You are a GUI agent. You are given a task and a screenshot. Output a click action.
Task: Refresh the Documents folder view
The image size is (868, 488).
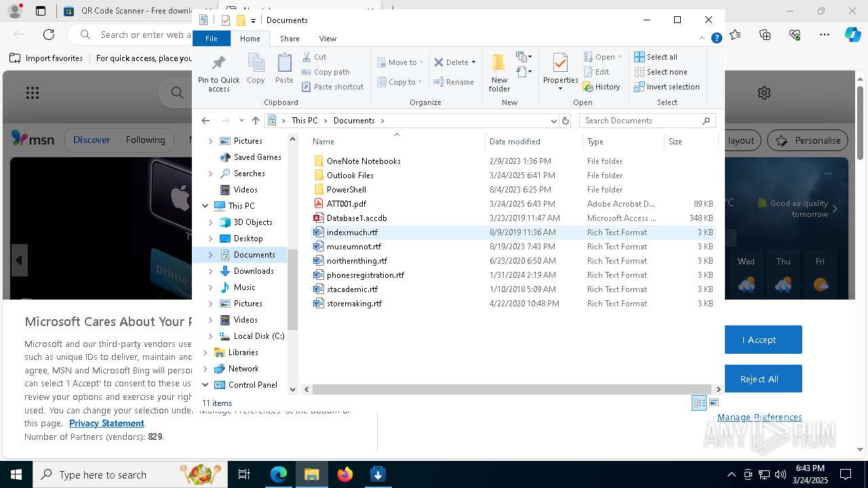[x=566, y=121]
